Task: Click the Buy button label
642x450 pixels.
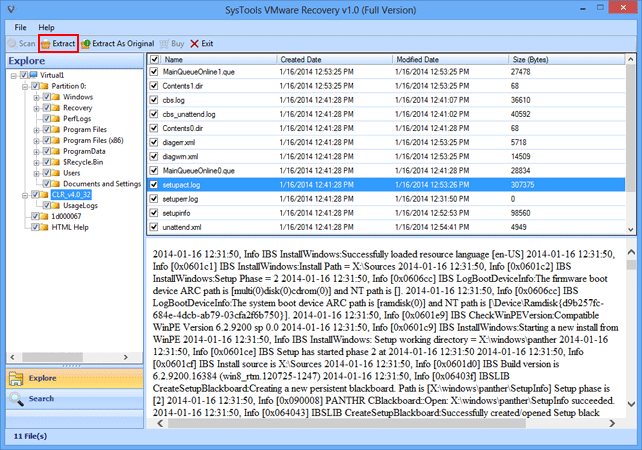Action: pyautogui.click(x=178, y=43)
